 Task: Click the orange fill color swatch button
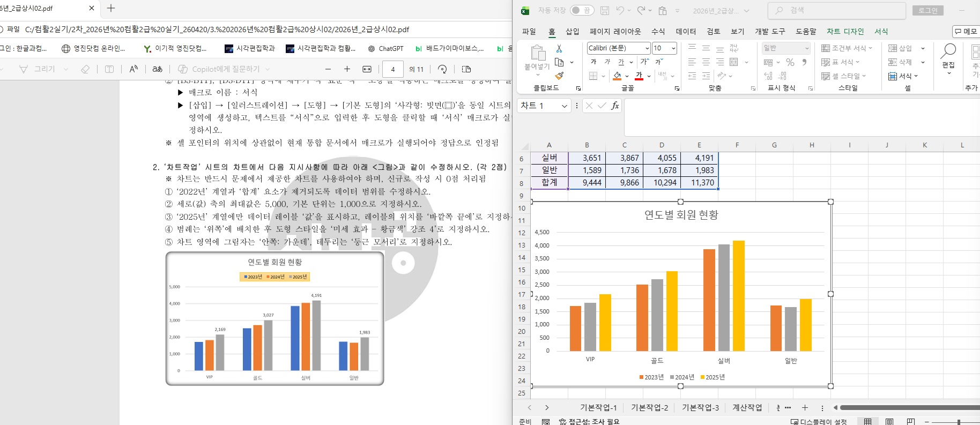point(618,76)
